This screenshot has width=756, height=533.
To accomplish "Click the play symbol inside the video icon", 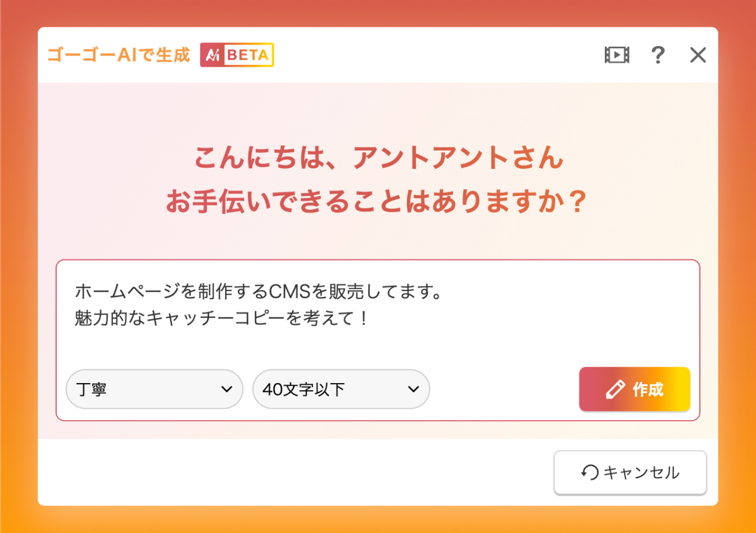I will click(619, 54).
